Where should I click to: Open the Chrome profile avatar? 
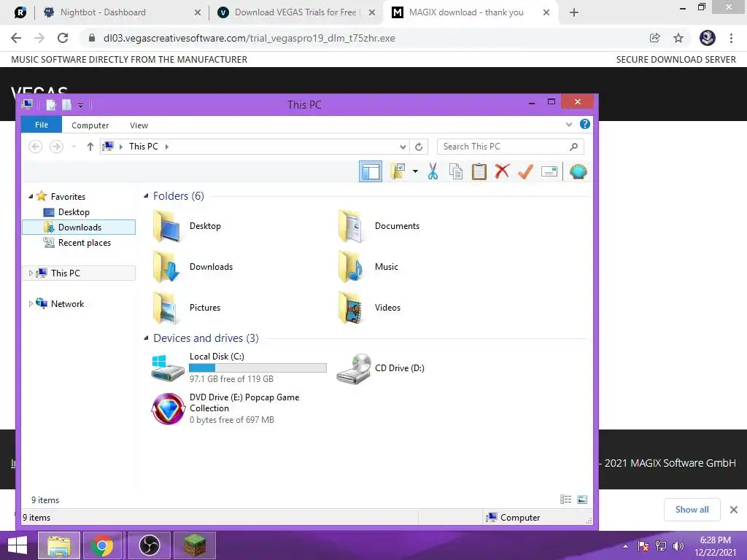pyautogui.click(x=708, y=38)
